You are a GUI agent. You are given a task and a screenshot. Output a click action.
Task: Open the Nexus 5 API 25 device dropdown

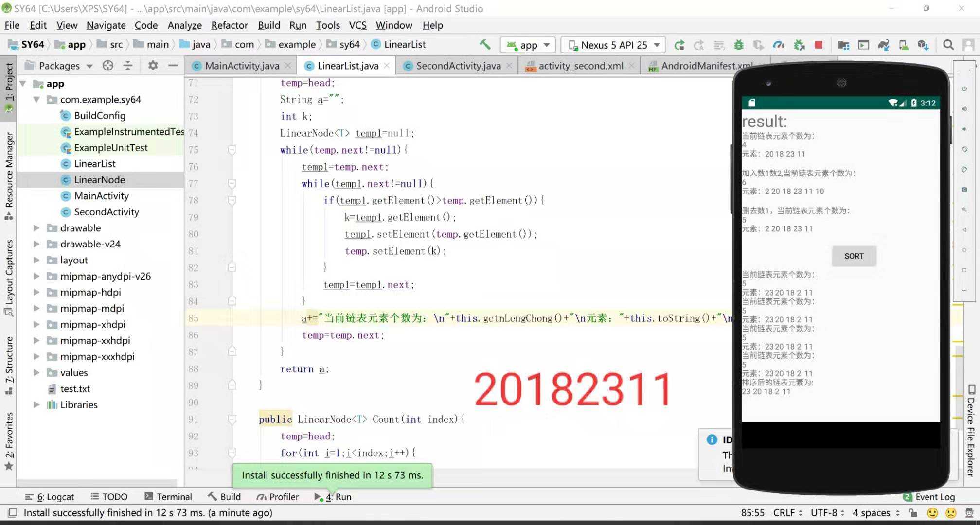pyautogui.click(x=614, y=45)
